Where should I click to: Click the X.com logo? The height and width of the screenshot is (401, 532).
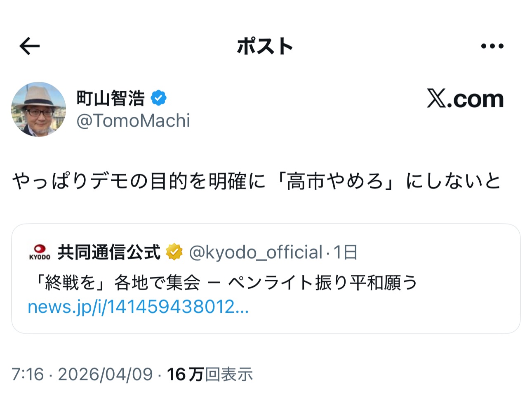465,99
